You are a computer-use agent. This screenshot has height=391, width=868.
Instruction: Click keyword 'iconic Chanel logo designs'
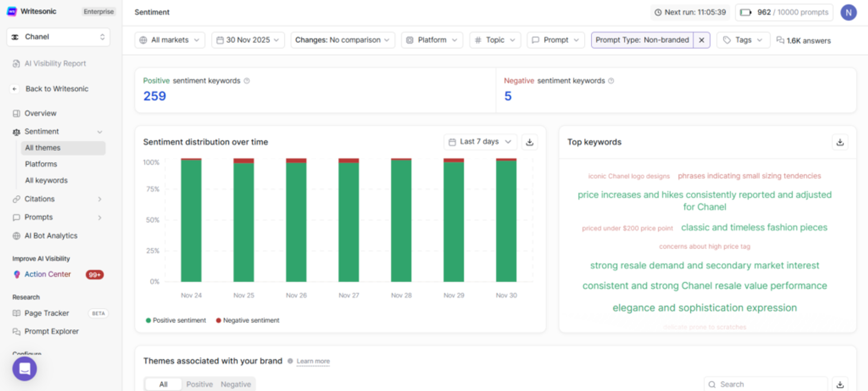coord(629,176)
